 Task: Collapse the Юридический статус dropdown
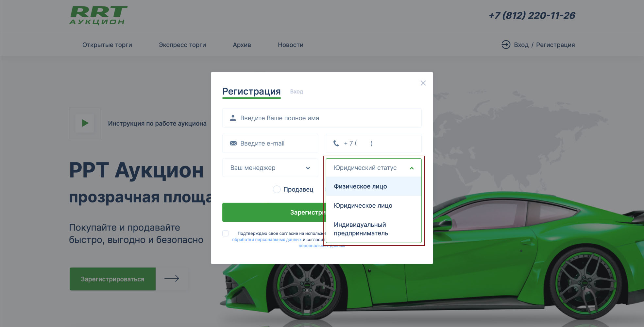374,168
